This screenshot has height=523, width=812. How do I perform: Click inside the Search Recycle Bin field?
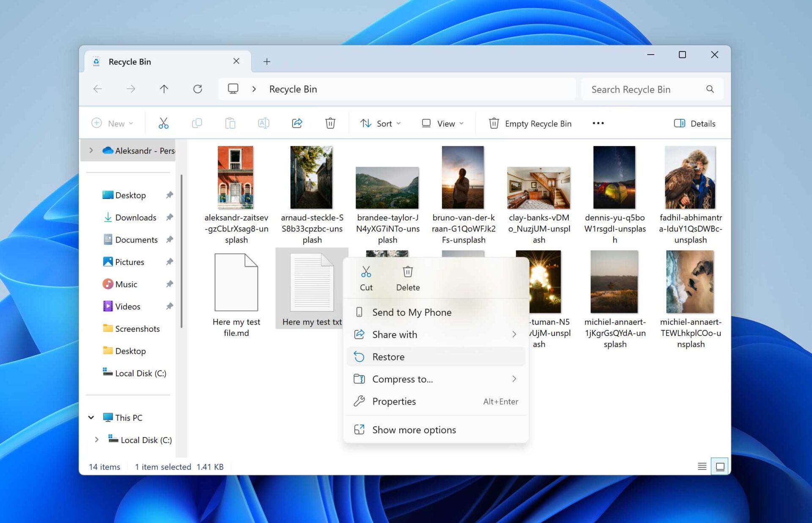[x=643, y=89]
